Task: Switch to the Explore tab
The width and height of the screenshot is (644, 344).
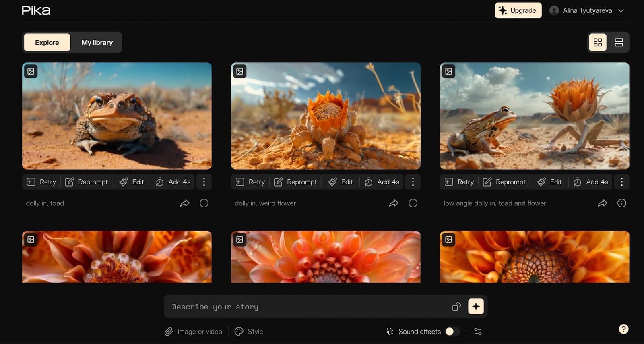Action: [47, 42]
